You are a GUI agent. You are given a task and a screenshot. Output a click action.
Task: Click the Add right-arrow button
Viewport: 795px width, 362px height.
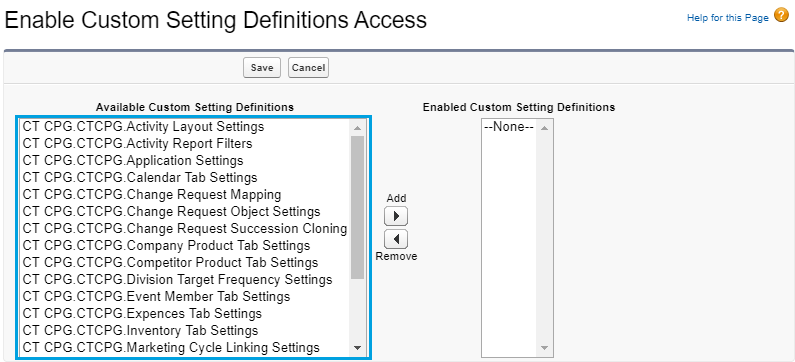point(396,216)
